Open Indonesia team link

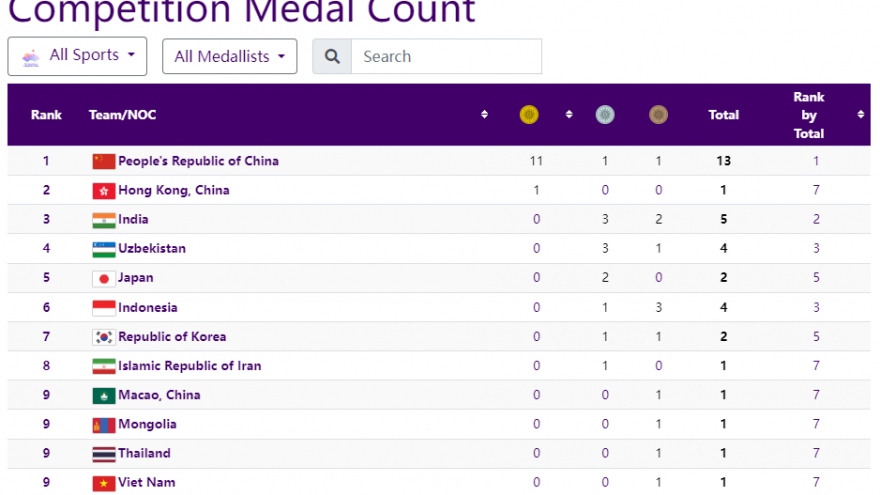(x=148, y=308)
